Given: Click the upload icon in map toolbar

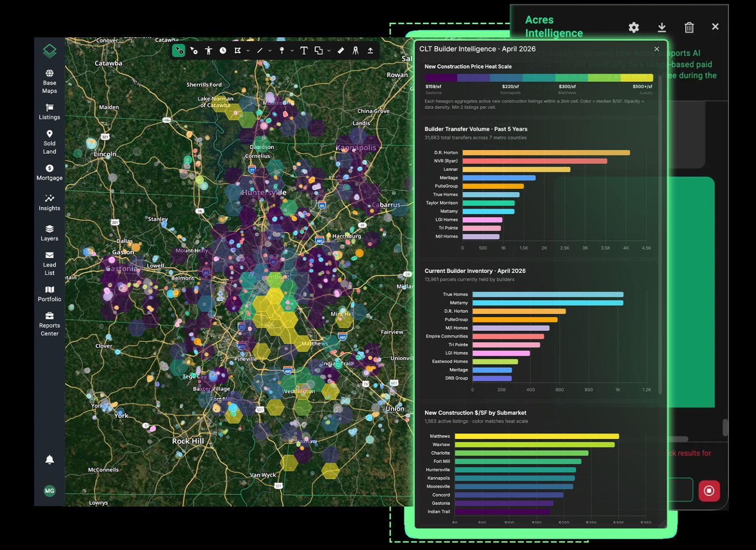Looking at the screenshot, I should [x=370, y=51].
